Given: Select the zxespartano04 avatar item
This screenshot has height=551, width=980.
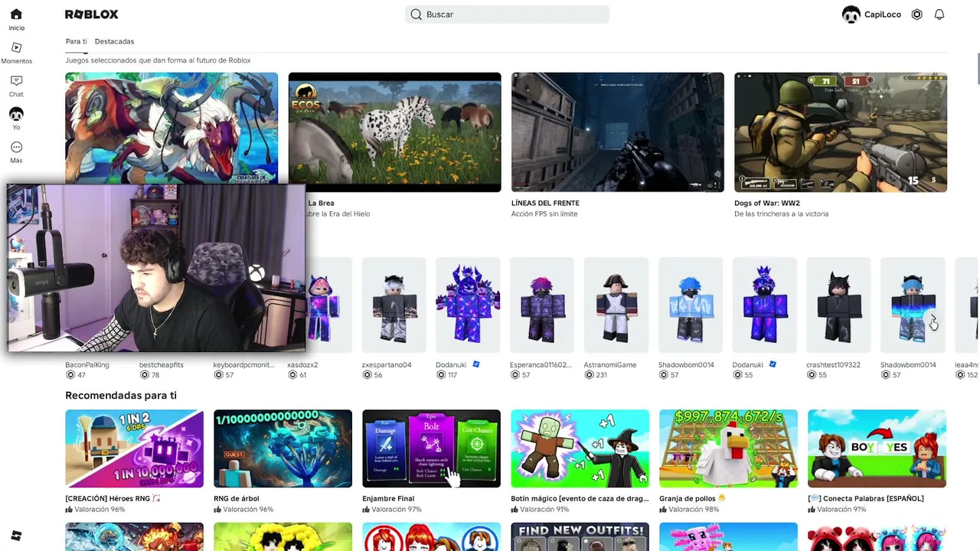Looking at the screenshot, I should tap(394, 306).
